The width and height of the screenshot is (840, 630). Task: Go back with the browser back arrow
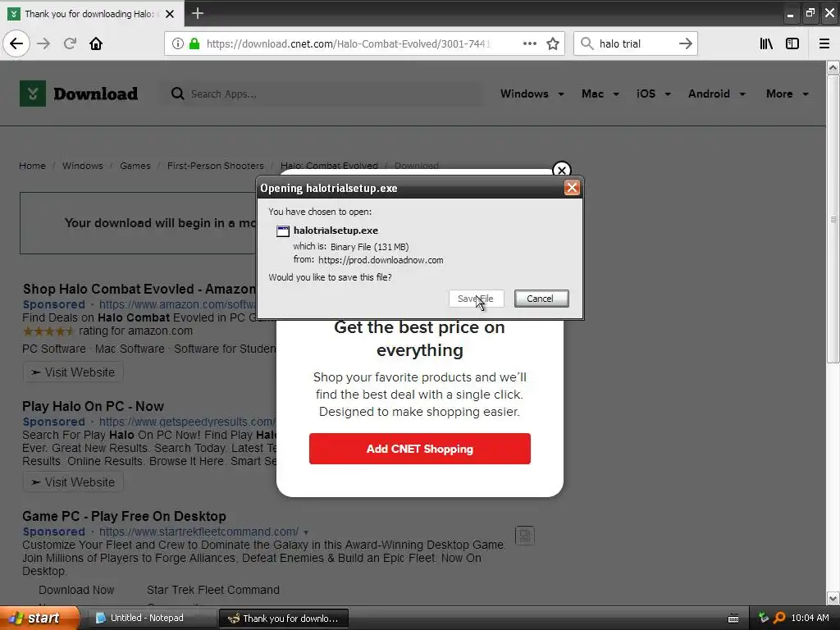(x=16, y=43)
